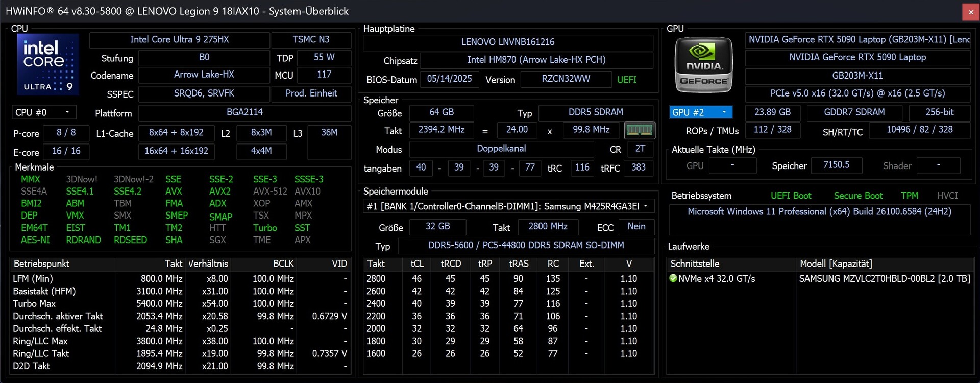Image resolution: width=980 pixels, height=383 pixels.
Task: Click the NVIDIA GeForce RTX 5090 Laptop field
Action: click(x=857, y=57)
